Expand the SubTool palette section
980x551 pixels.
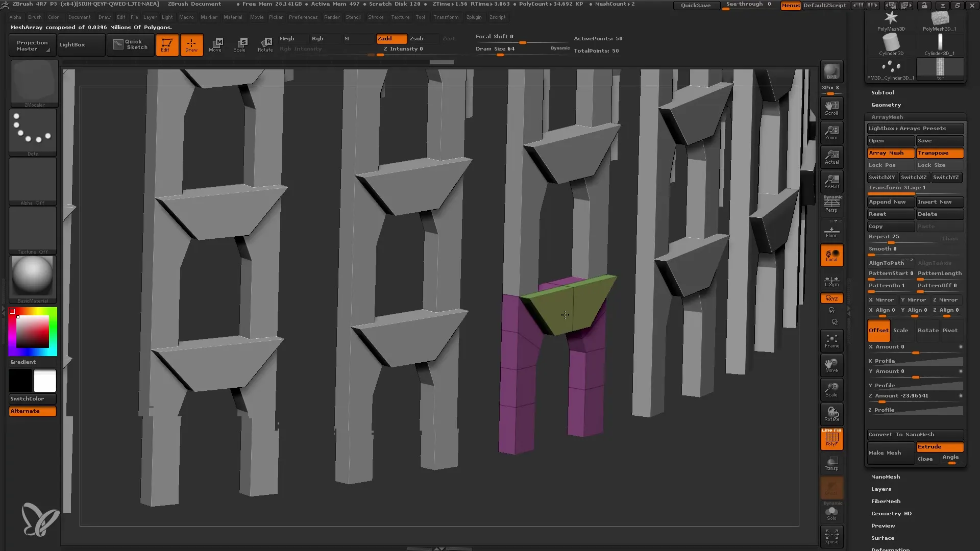883,93
